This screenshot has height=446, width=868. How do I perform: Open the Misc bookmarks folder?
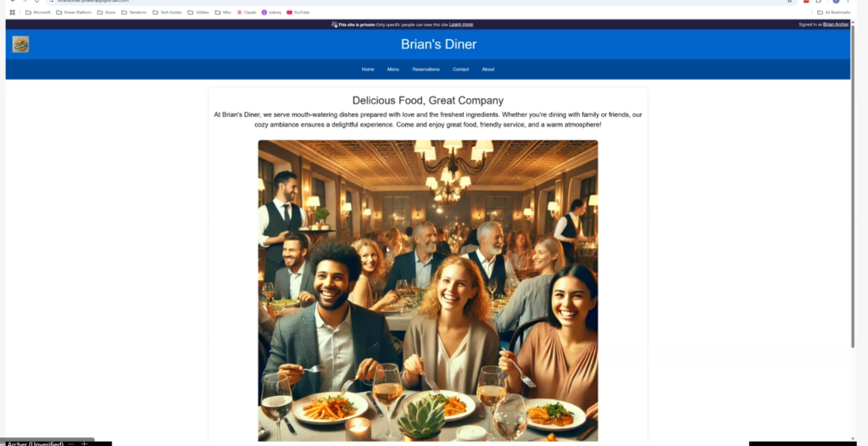[x=223, y=12]
